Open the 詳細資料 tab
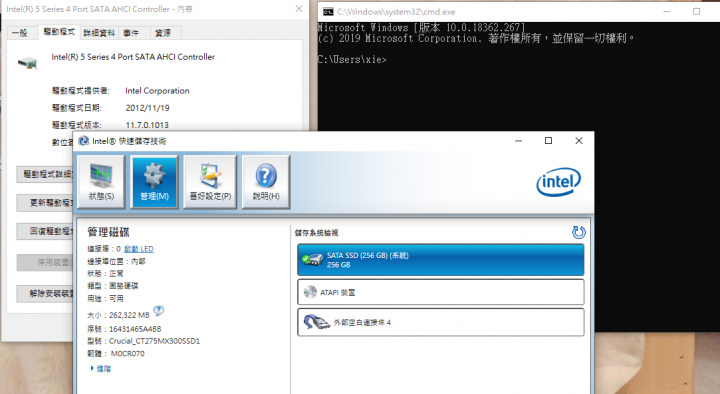This screenshot has width=720, height=394. pyautogui.click(x=99, y=33)
